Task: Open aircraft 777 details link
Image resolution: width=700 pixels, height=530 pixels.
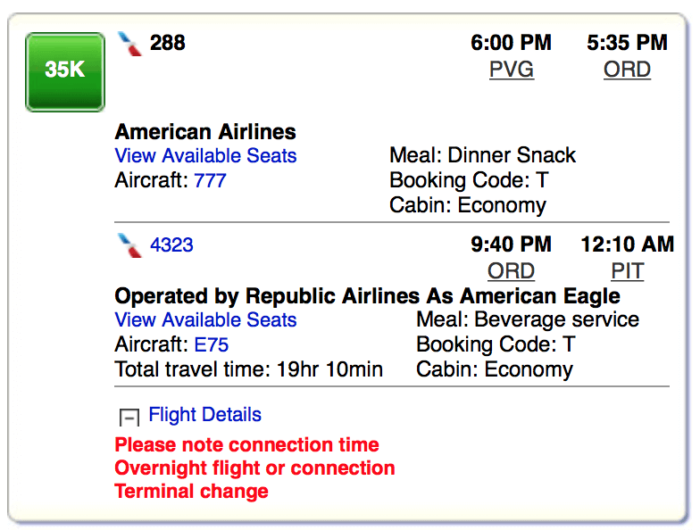Action: (x=210, y=180)
